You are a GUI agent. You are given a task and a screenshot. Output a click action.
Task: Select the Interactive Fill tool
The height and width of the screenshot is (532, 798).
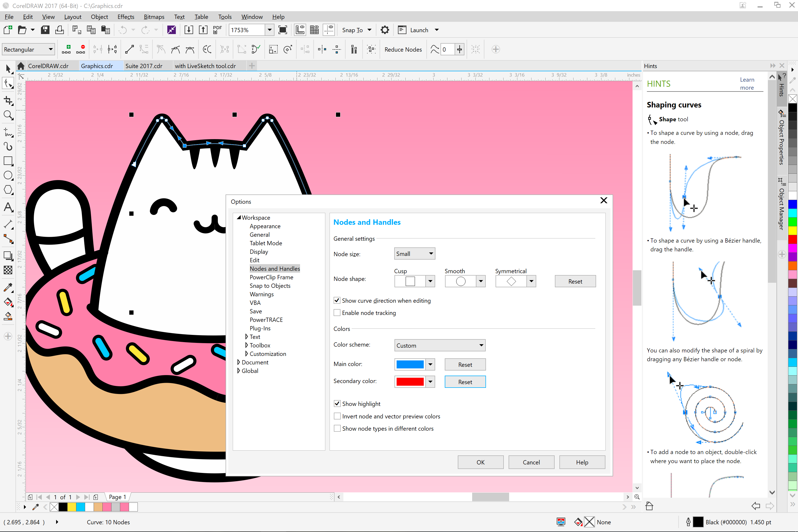[8, 302]
